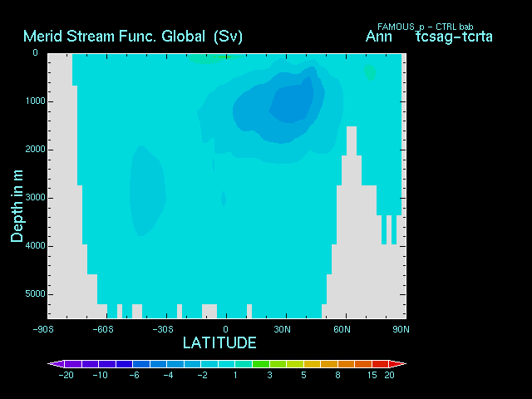The image size is (532, 399).
Task: Pick the red colorbar segment between 15 and 20
Action: pyautogui.click(x=381, y=364)
